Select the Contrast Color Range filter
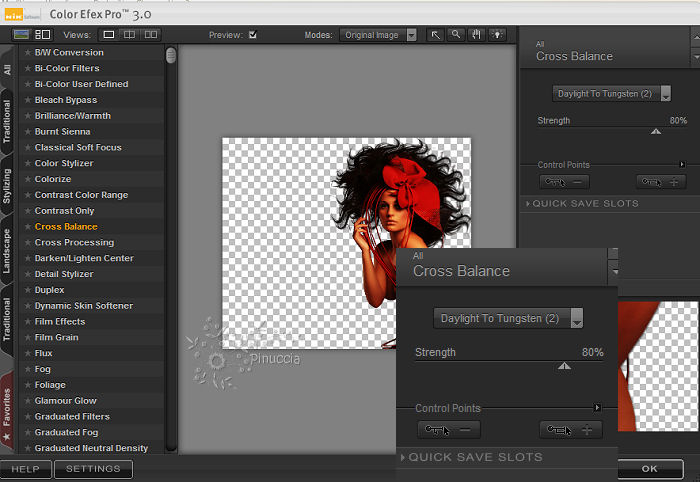The width and height of the screenshot is (700, 482). [x=81, y=195]
